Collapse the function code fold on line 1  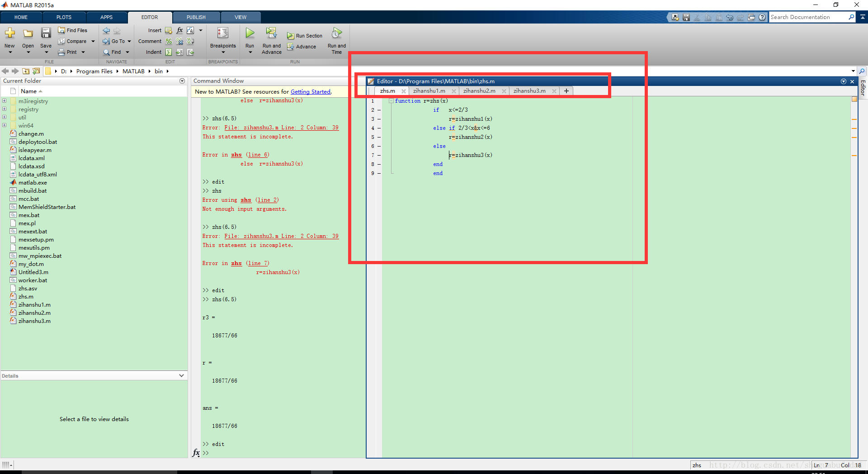tap(391, 101)
